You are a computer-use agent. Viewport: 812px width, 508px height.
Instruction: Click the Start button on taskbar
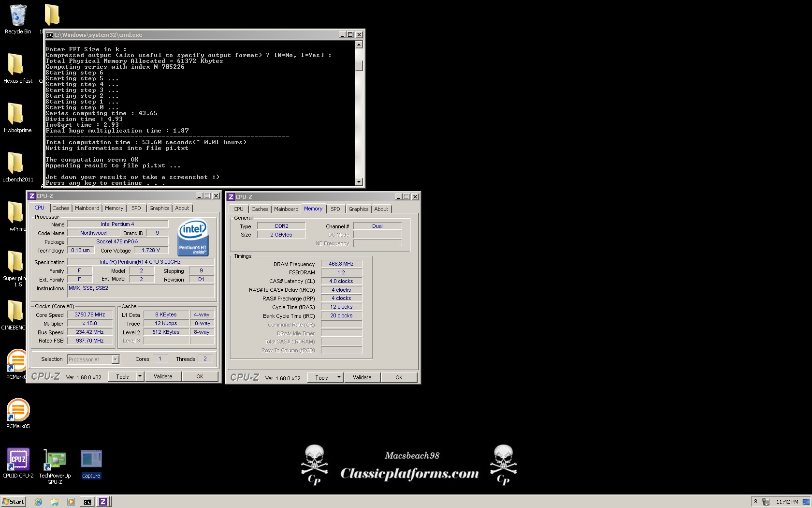tap(13, 502)
